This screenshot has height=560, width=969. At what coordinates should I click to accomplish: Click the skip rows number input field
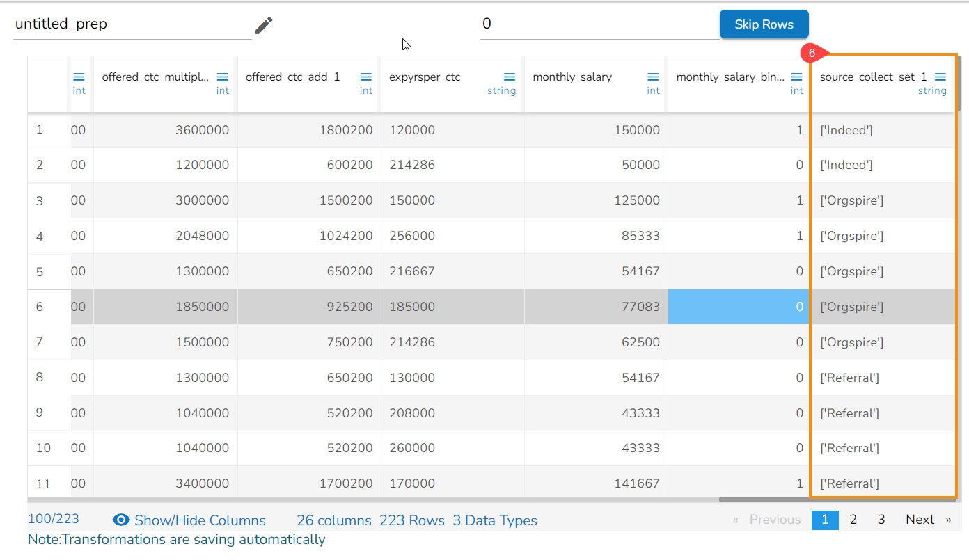pos(599,24)
